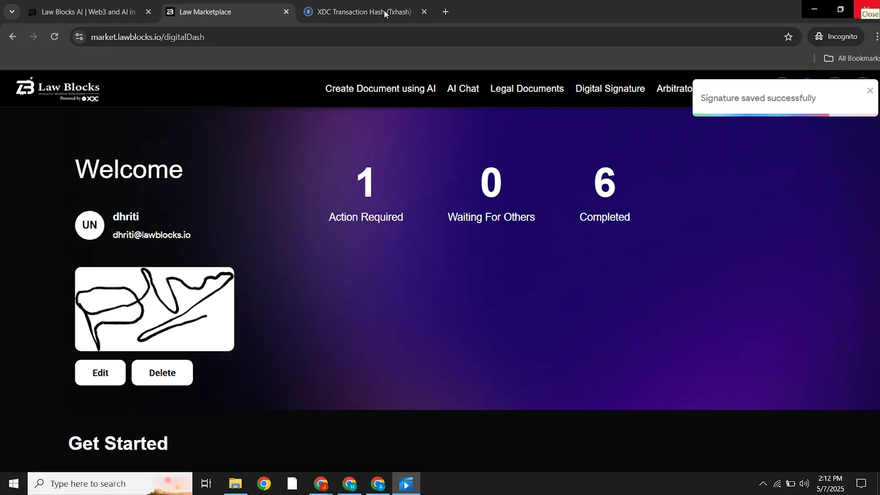
Task: Show hidden system tray icons
Action: (x=763, y=484)
